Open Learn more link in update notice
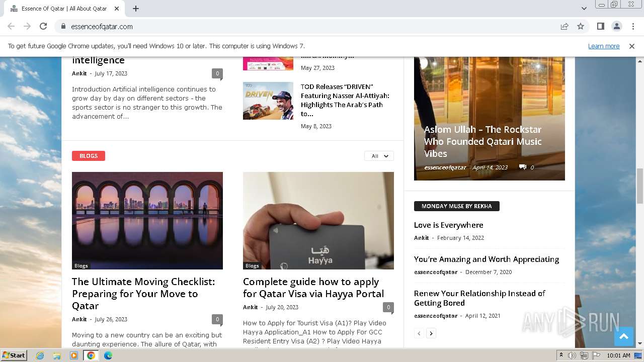 point(604,46)
